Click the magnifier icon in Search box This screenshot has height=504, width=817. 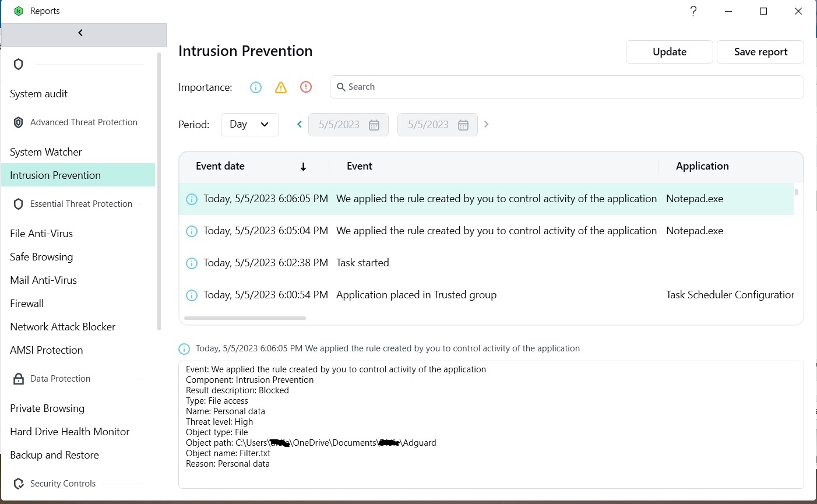click(341, 87)
